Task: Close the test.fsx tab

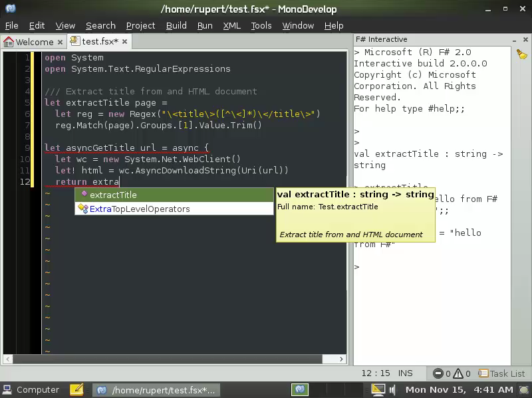Action: click(125, 41)
